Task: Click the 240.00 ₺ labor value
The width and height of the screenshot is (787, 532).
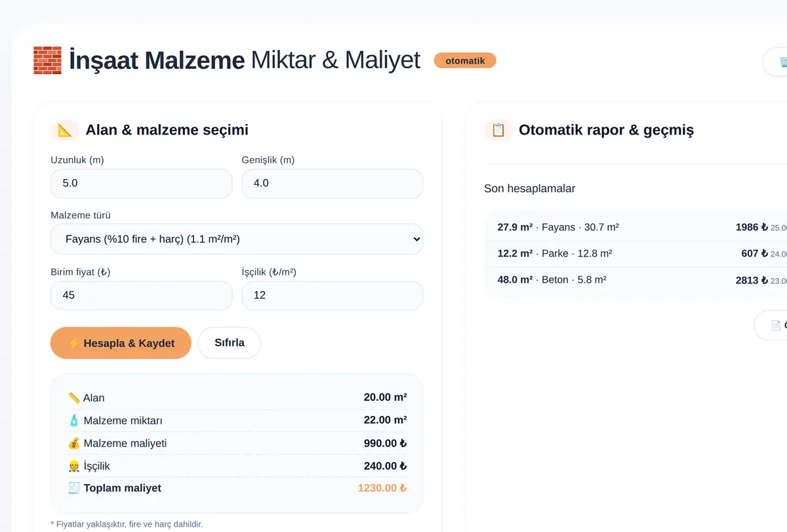Action: click(x=386, y=466)
